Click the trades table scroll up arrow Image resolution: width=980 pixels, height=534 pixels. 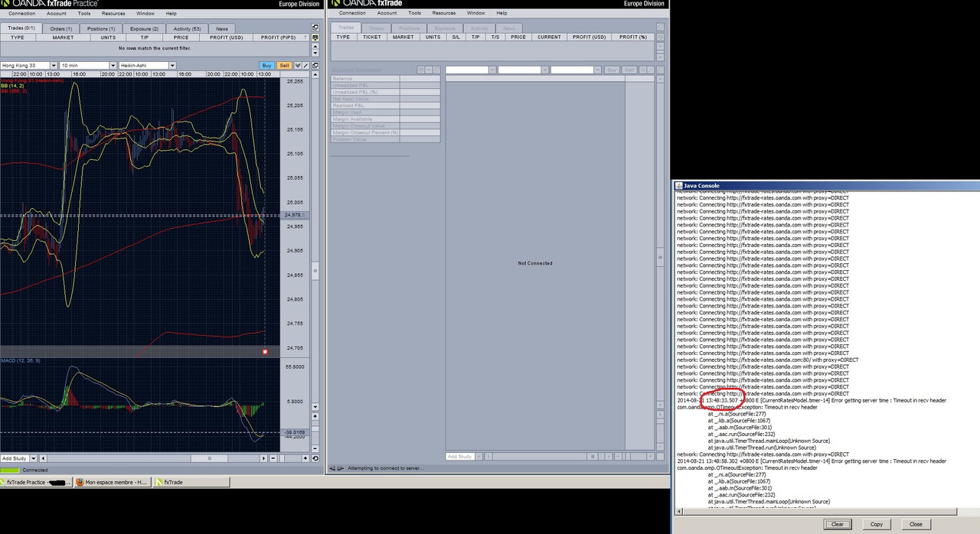[x=315, y=47]
